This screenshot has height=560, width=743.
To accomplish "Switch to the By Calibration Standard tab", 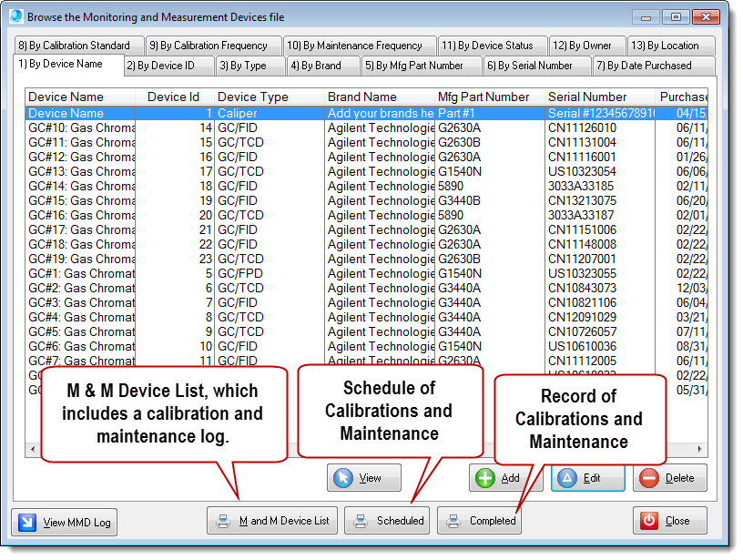I will (78, 44).
